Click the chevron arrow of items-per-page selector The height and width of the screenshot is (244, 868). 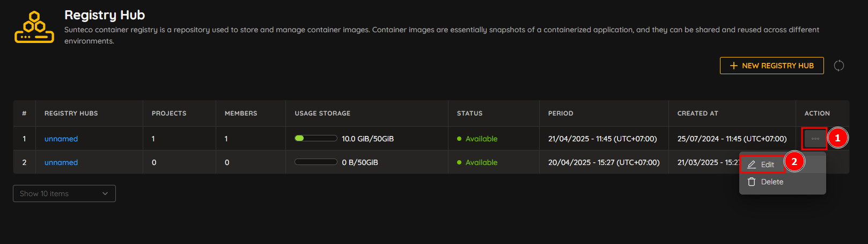pyautogui.click(x=105, y=193)
